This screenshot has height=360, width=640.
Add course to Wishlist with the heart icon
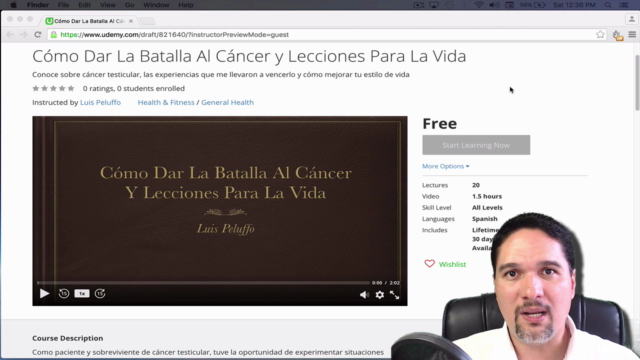pyautogui.click(x=429, y=264)
